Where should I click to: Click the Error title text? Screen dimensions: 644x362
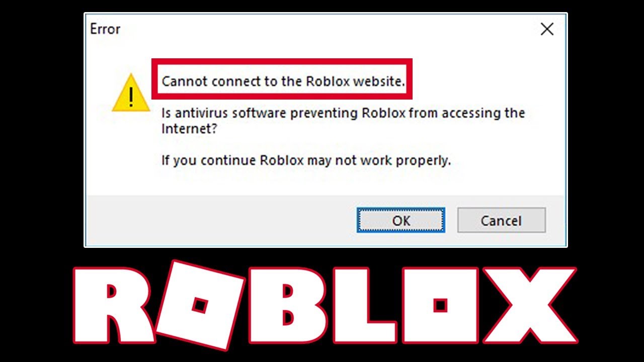point(105,29)
